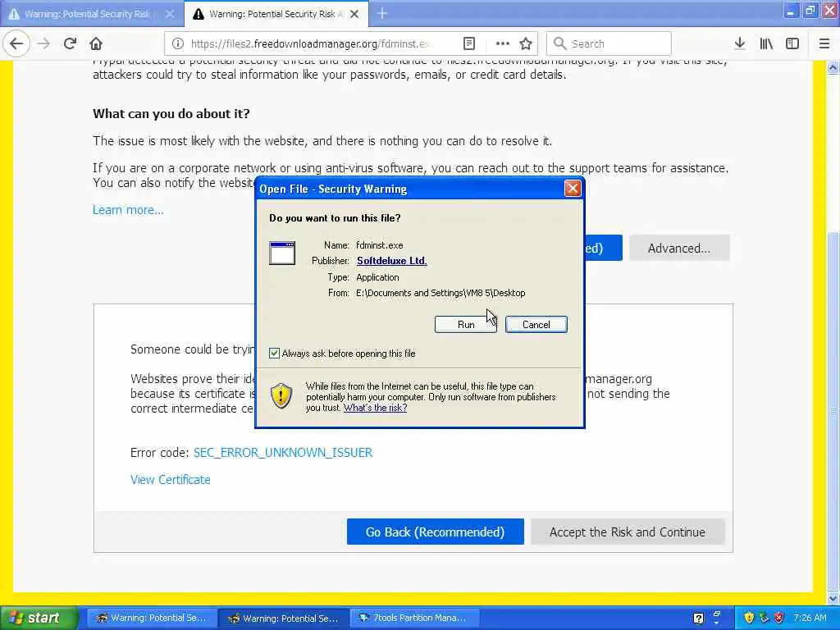Click Accept the Risk and Continue
The height and width of the screenshot is (630, 840).
click(x=628, y=532)
